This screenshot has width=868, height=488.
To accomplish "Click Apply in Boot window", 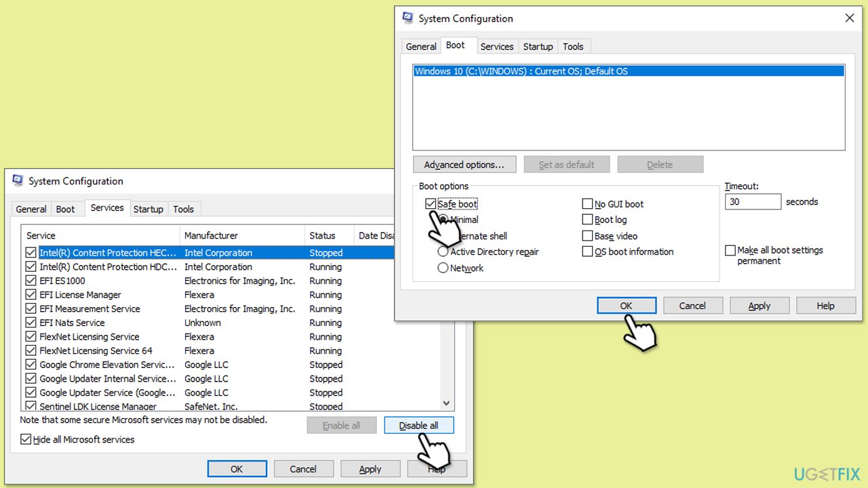I will (x=759, y=306).
